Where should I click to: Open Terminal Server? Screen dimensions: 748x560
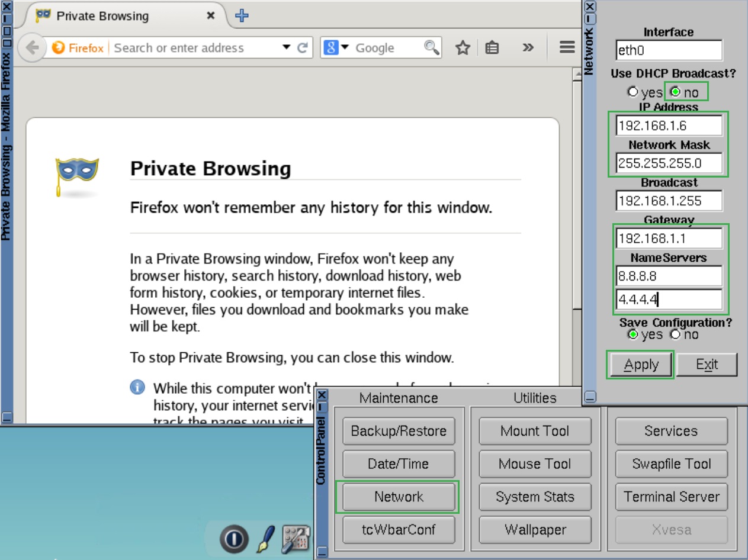(x=671, y=497)
